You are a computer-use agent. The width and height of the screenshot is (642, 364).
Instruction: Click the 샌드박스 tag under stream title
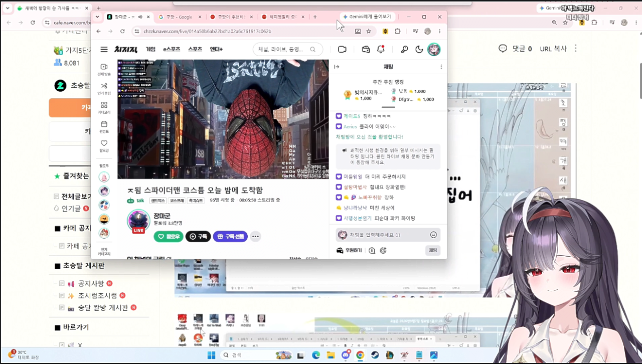[157, 200]
